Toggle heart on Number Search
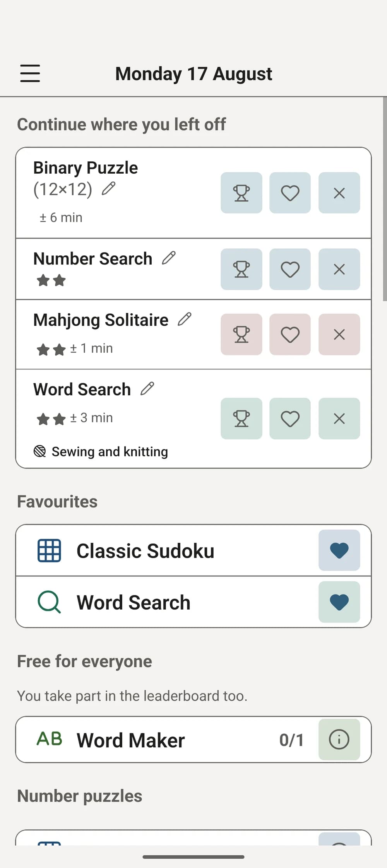387x868 pixels. coord(290,269)
